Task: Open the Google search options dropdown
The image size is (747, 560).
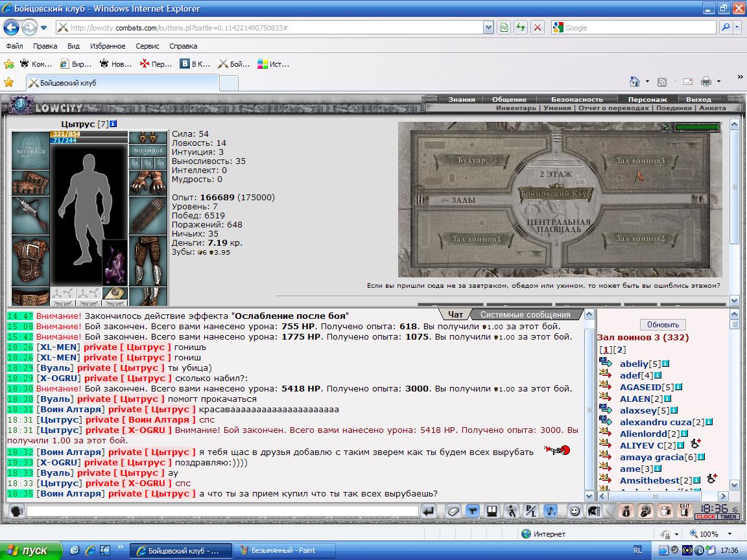Action: 737,28
